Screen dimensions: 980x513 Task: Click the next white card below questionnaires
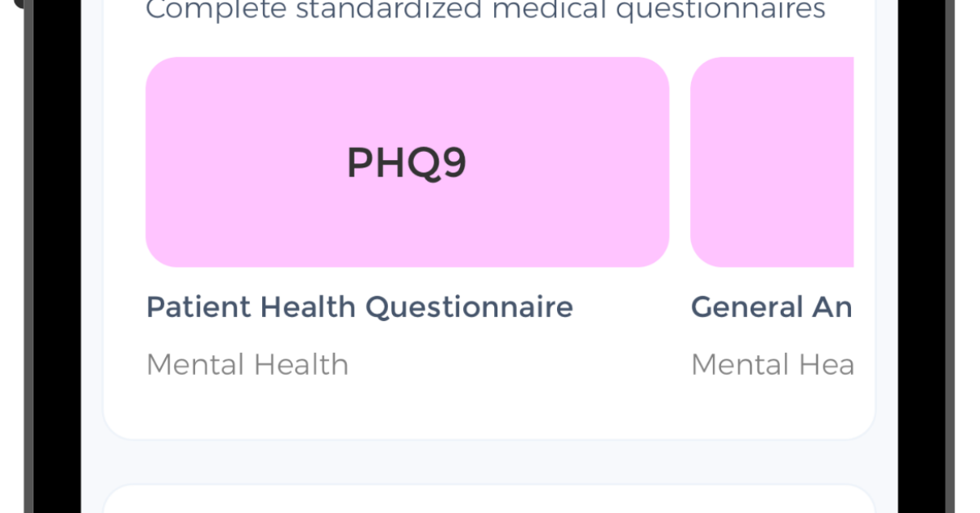(488, 500)
